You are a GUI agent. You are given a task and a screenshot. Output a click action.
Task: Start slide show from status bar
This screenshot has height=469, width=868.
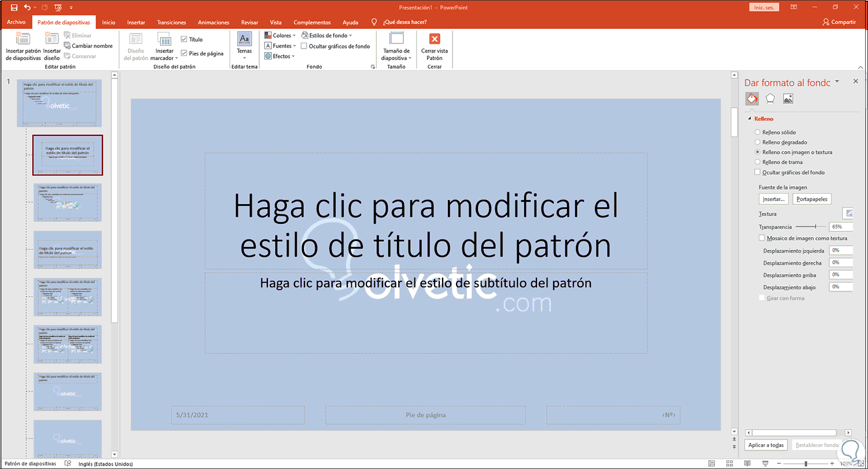[x=766, y=464]
